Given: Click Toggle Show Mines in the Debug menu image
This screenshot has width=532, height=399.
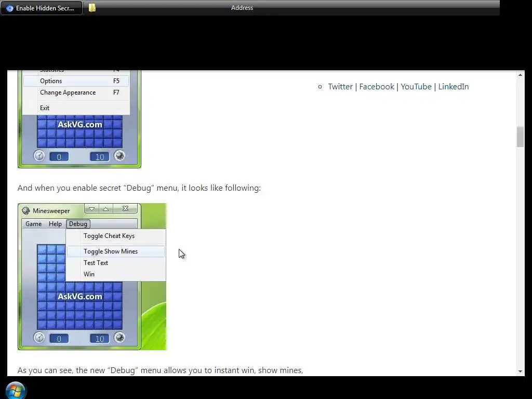Looking at the screenshot, I should pos(116,251).
